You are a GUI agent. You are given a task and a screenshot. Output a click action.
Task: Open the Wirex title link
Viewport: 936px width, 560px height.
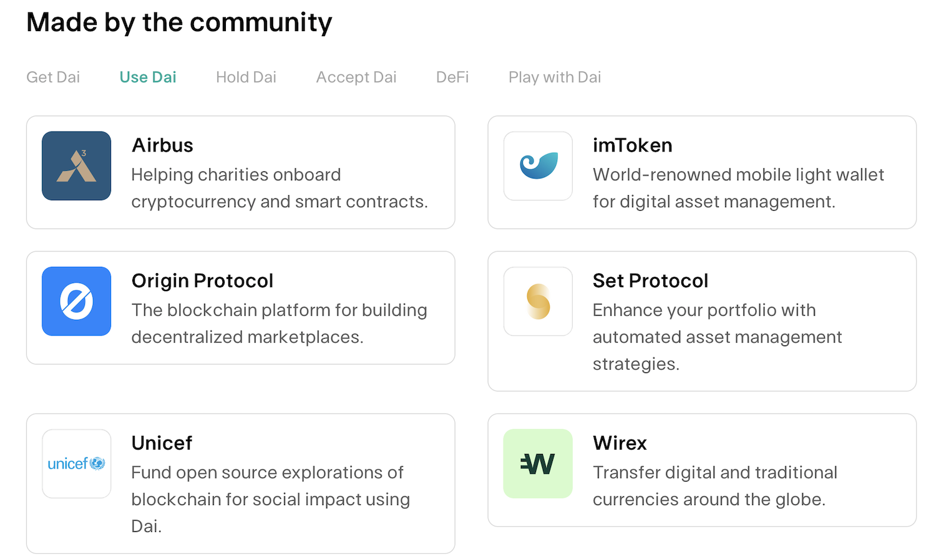pos(620,443)
